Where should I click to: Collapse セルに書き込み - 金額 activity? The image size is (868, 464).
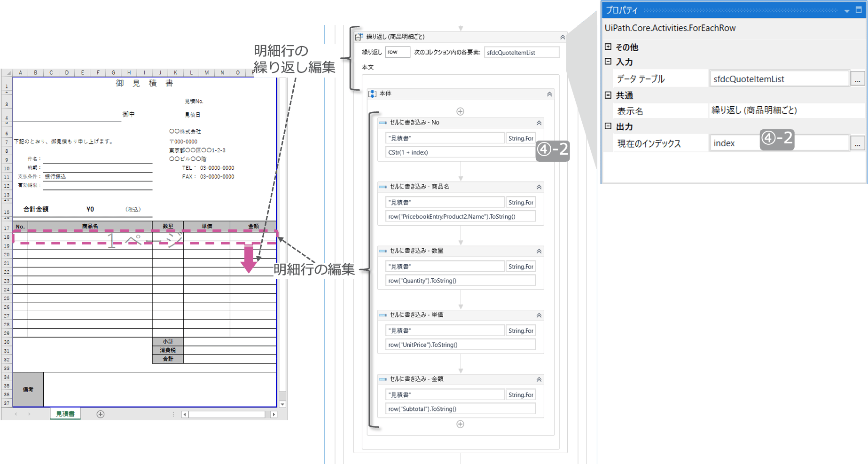539,379
